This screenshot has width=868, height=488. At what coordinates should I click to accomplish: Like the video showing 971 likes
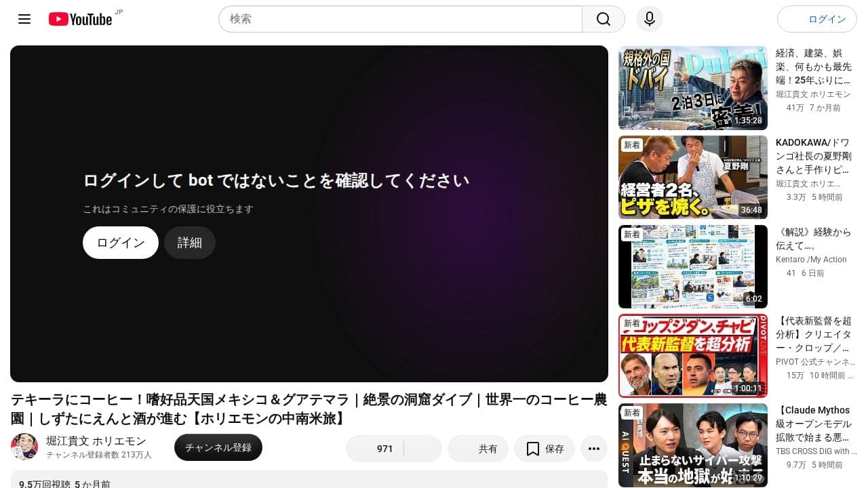pos(375,449)
